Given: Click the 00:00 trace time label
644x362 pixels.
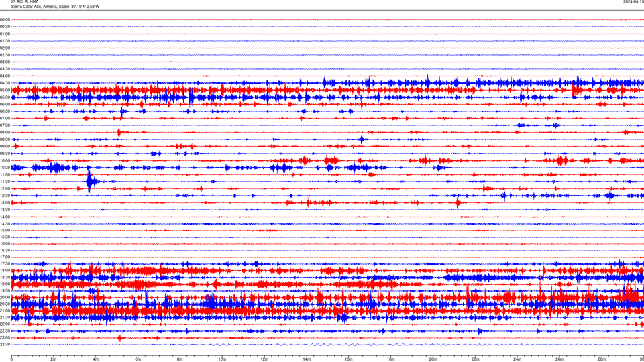Looking at the screenshot, I should 5,19.
